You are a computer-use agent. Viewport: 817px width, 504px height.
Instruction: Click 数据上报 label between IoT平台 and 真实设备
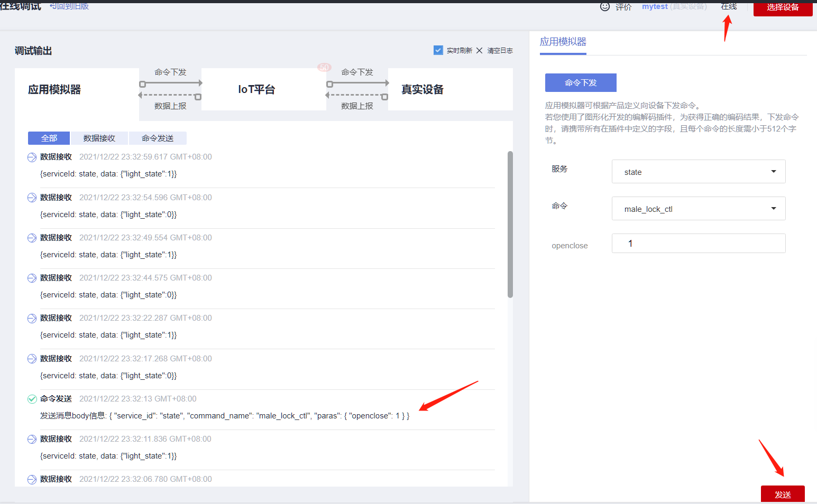(x=357, y=106)
